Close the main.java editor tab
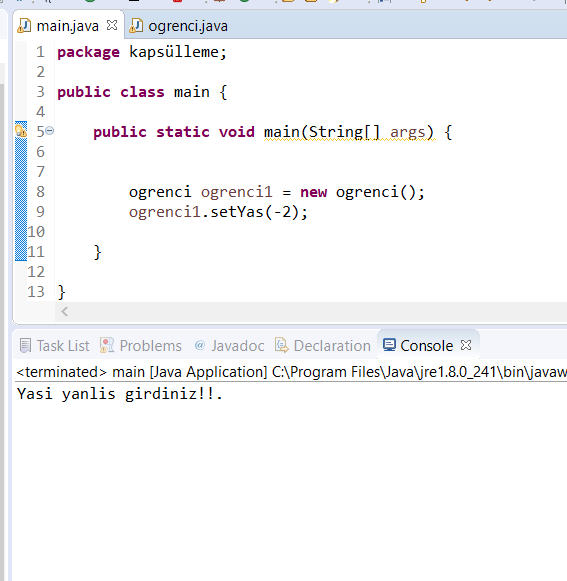Viewport: 567px width, 581px height. pos(112,26)
